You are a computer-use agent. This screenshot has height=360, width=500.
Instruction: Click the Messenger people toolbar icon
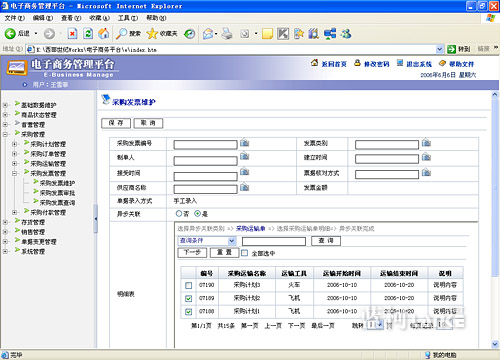(x=346, y=33)
